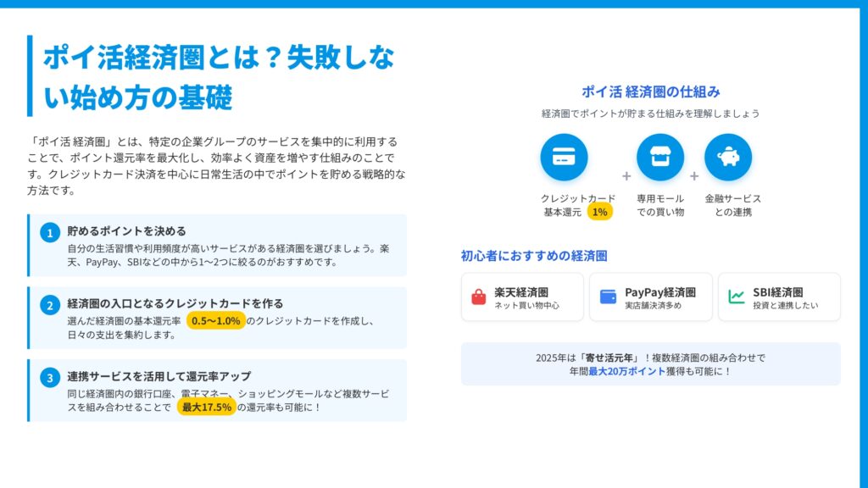Click the yellow 1% badge

click(600, 212)
